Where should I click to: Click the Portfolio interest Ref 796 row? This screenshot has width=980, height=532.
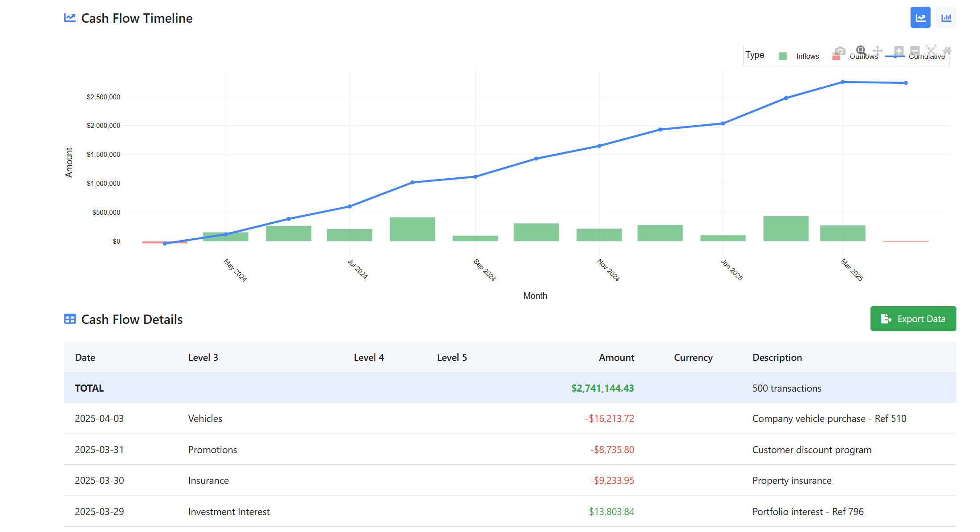click(509, 512)
